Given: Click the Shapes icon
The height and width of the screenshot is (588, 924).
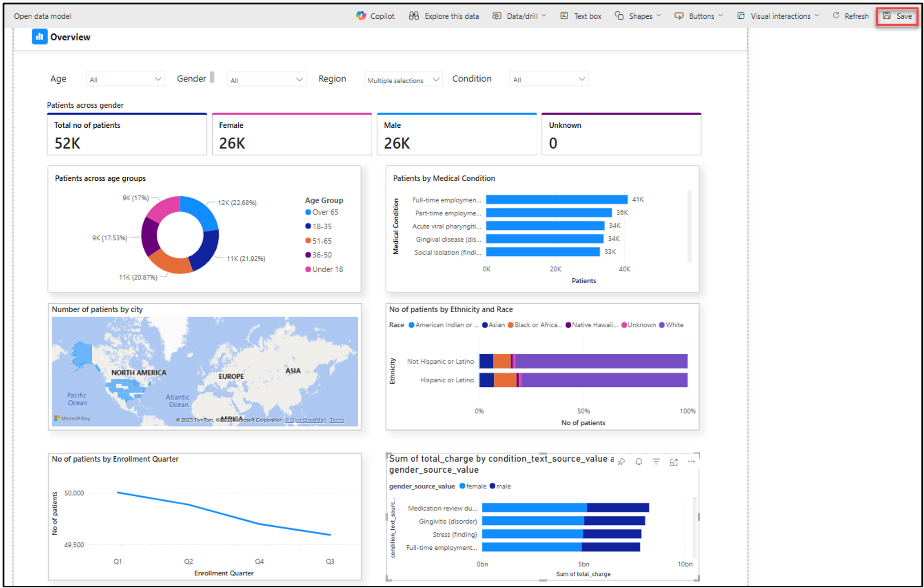Looking at the screenshot, I should [x=619, y=16].
